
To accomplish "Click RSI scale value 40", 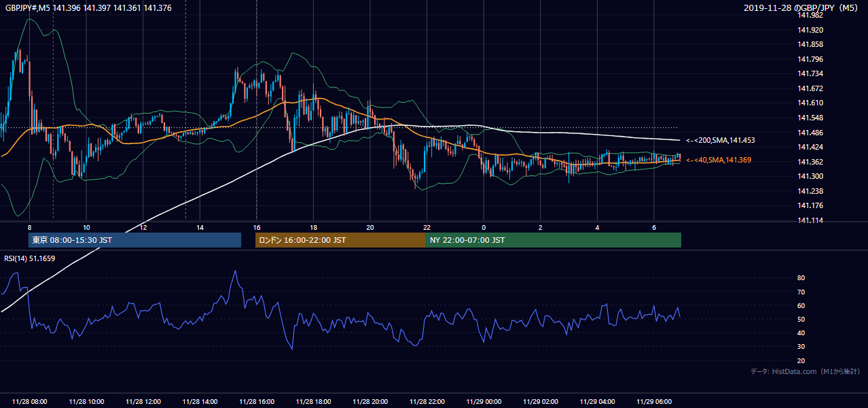I will [x=801, y=333].
